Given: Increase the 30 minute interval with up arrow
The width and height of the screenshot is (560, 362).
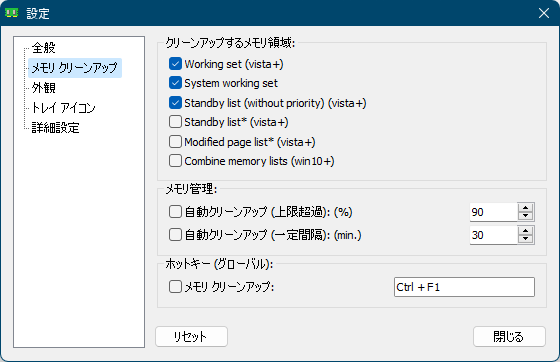Looking at the screenshot, I should 525,231.
